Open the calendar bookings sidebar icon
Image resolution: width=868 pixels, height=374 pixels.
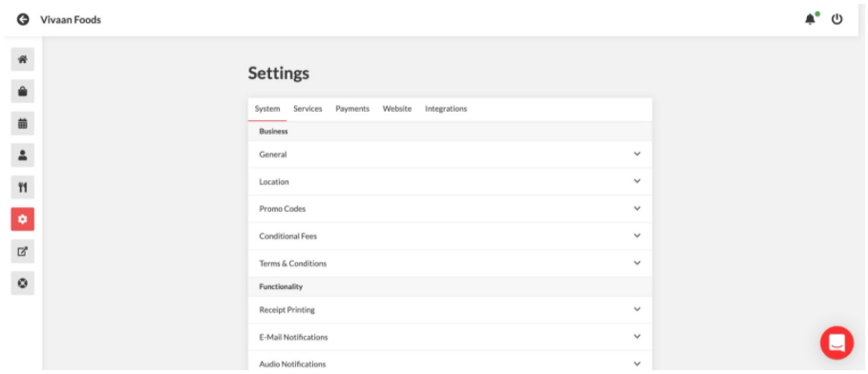tap(23, 123)
